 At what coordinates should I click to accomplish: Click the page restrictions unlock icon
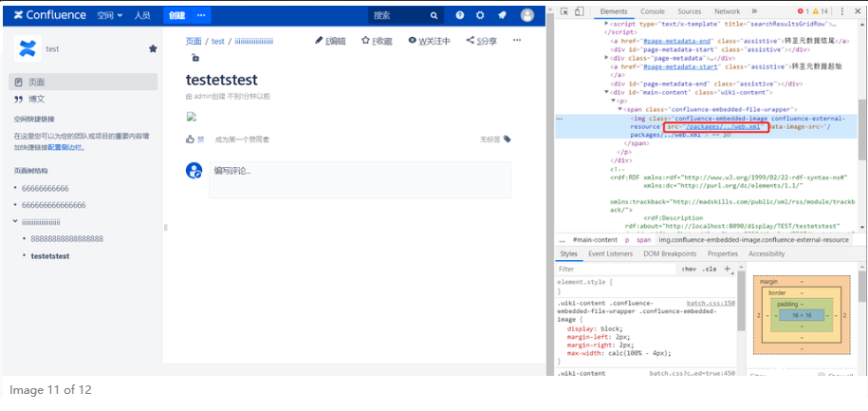coord(194,58)
